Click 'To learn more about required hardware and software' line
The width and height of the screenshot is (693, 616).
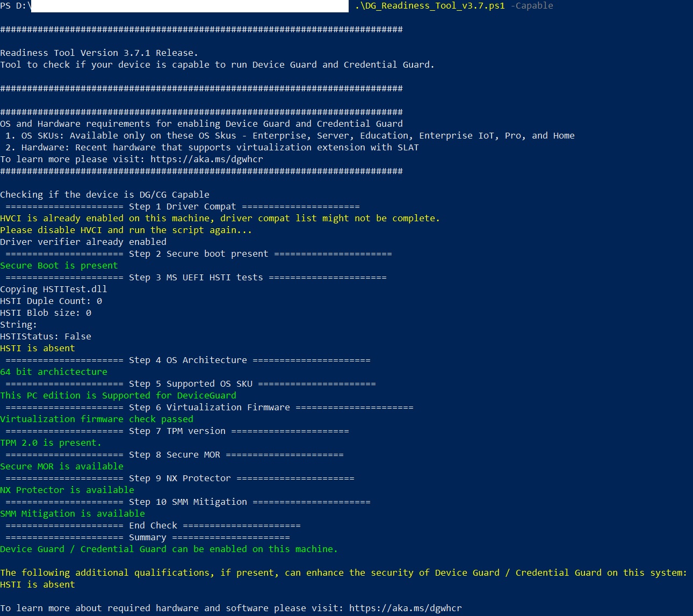pyautogui.click(x=231, y=608)
